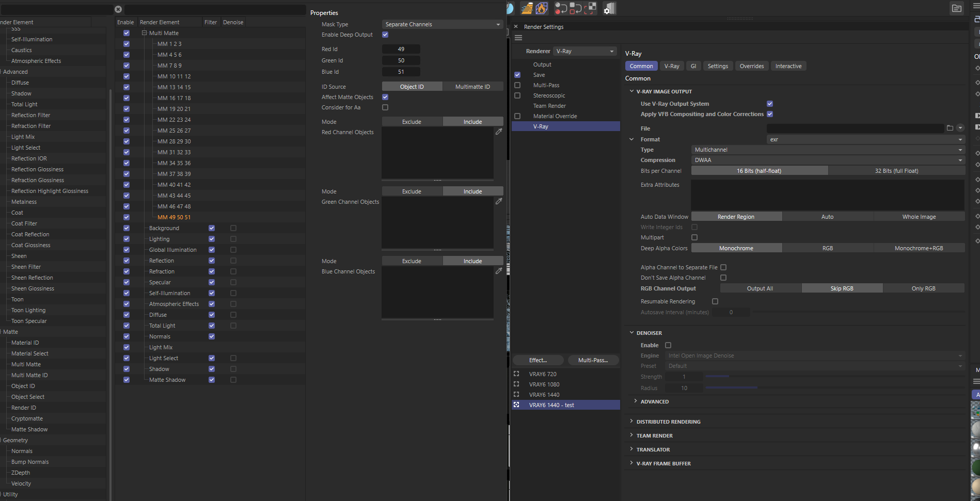This screenshot has height=501, width=980.
Task: Set RGB Channel Output to Only RGB
Action: point(923,288)
